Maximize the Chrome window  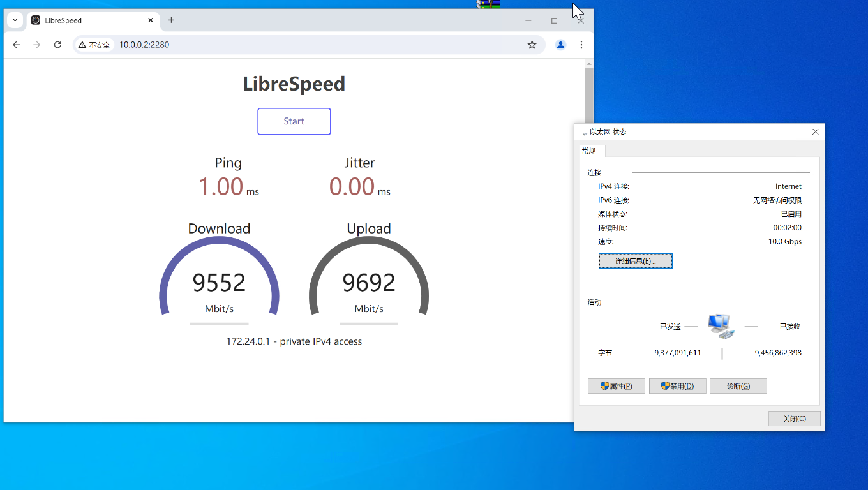pyautogui.click(x=554, y=20)
